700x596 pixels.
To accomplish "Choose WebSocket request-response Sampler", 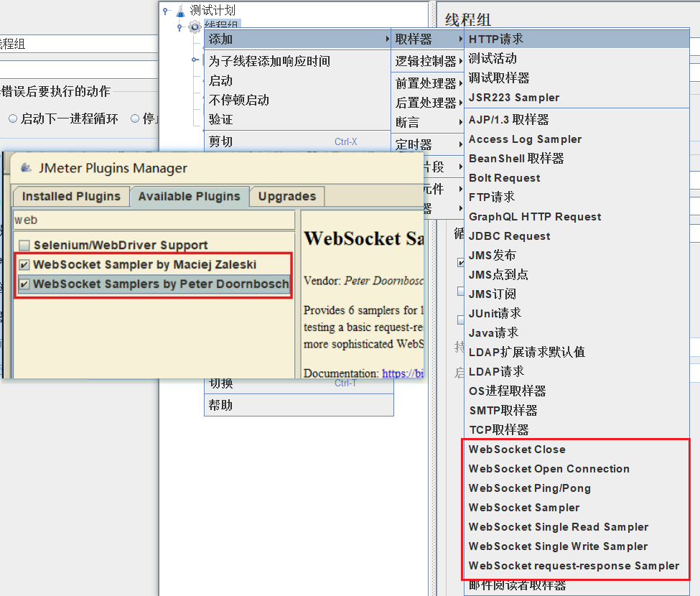I will click(576, 566).
